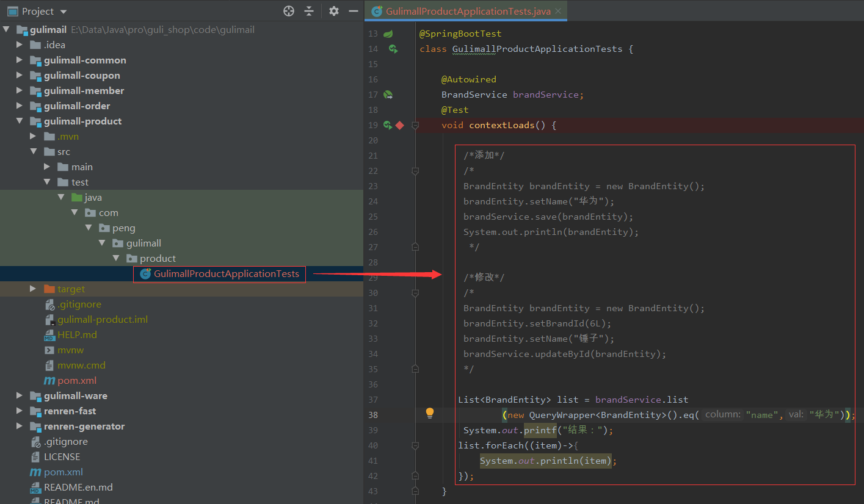Click the mvnw script file icon
864x504 pixels.
(x=49, y=350)
